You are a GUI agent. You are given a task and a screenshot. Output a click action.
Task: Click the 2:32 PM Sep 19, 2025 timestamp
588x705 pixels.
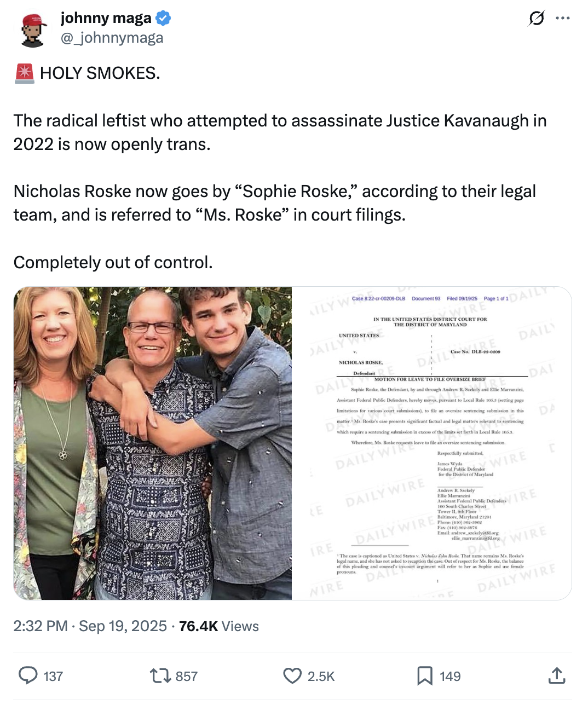pos(90,626)
